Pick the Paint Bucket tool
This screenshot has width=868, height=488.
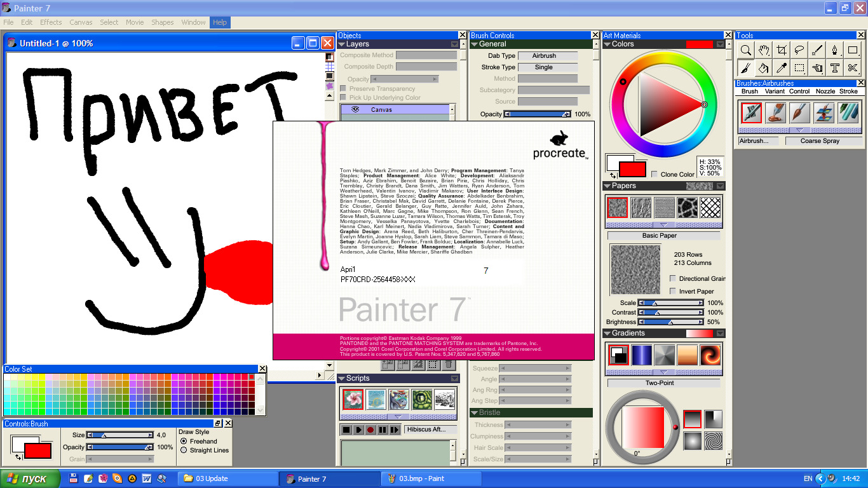pyautogui.click(x=764, y=68)
